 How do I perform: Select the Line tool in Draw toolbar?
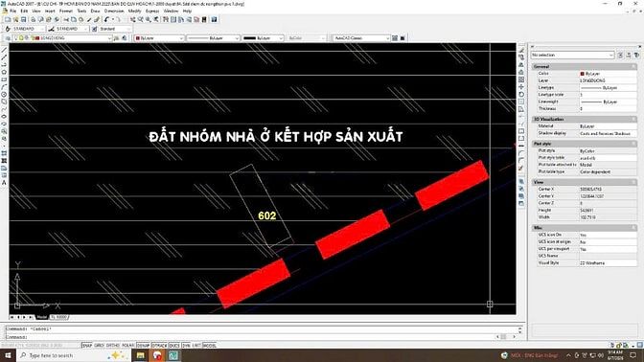(4, 50)
